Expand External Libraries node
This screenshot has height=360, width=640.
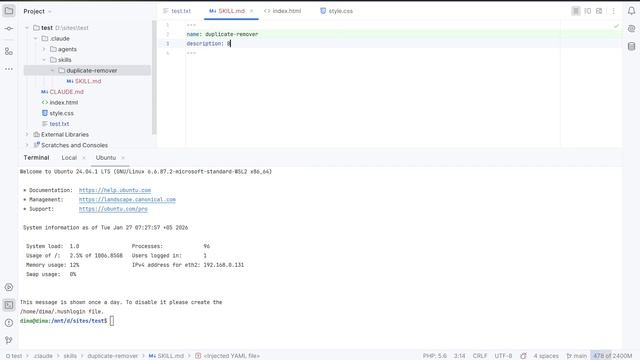pyautogui.click(x=27, y=134)
